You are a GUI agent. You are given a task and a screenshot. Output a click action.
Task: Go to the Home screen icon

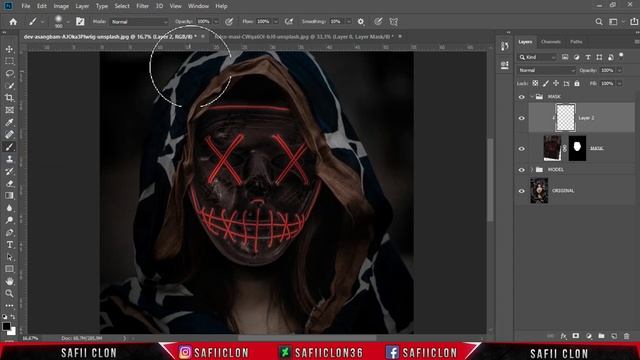13,22
